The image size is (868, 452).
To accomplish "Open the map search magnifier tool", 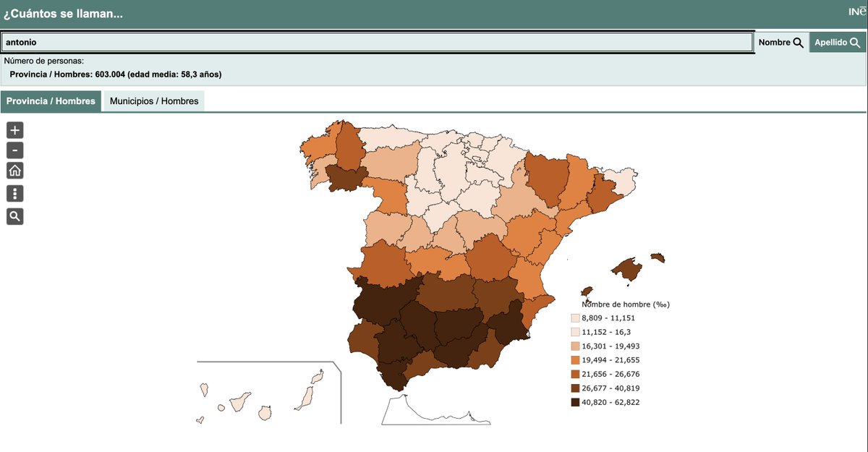I will tap(15, 216).
